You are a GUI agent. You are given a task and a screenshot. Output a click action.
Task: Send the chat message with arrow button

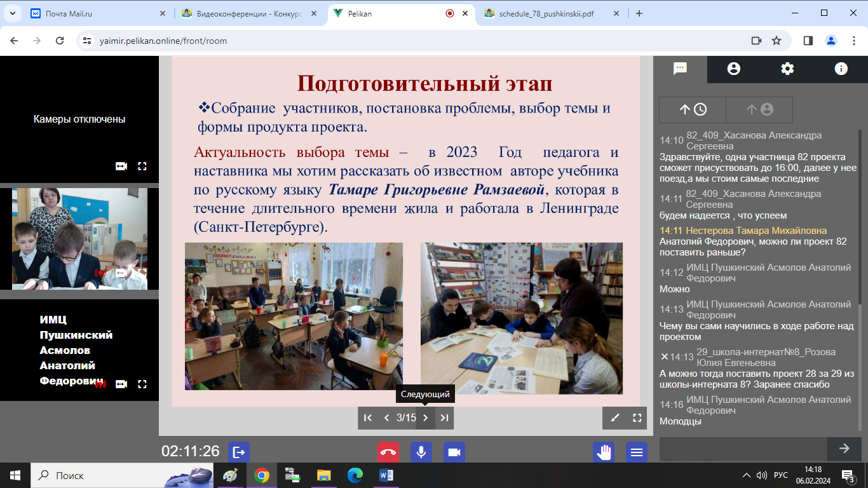click(x=844, y=449)
